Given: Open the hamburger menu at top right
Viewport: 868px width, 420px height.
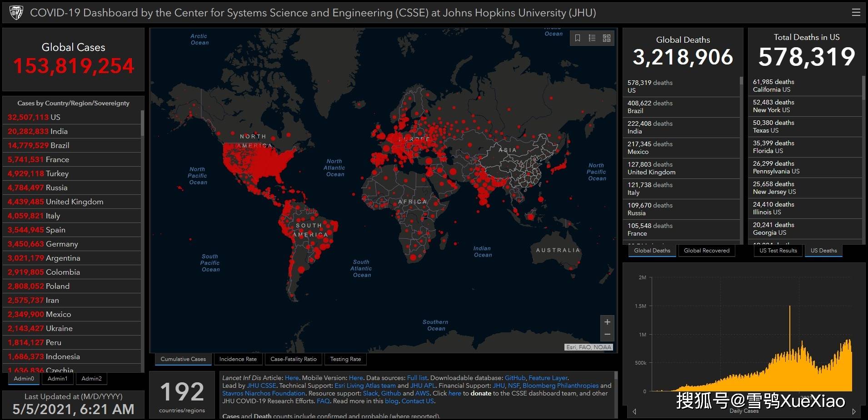Looking at the screenshot, I should click(x=856, y=12).
